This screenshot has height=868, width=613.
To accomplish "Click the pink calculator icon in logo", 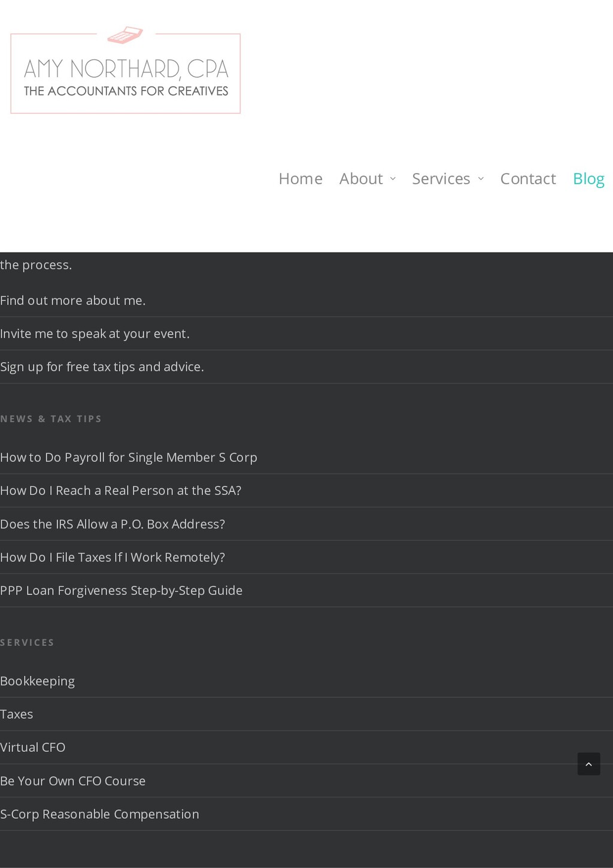I will (x=125, y=35).
